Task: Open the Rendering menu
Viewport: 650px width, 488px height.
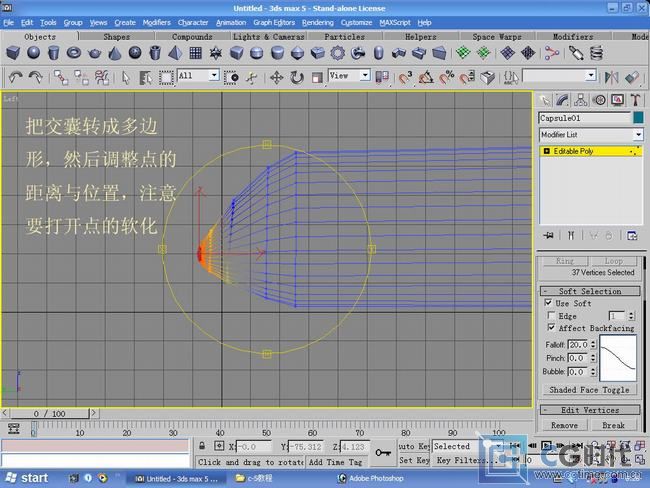Action: 318,22
